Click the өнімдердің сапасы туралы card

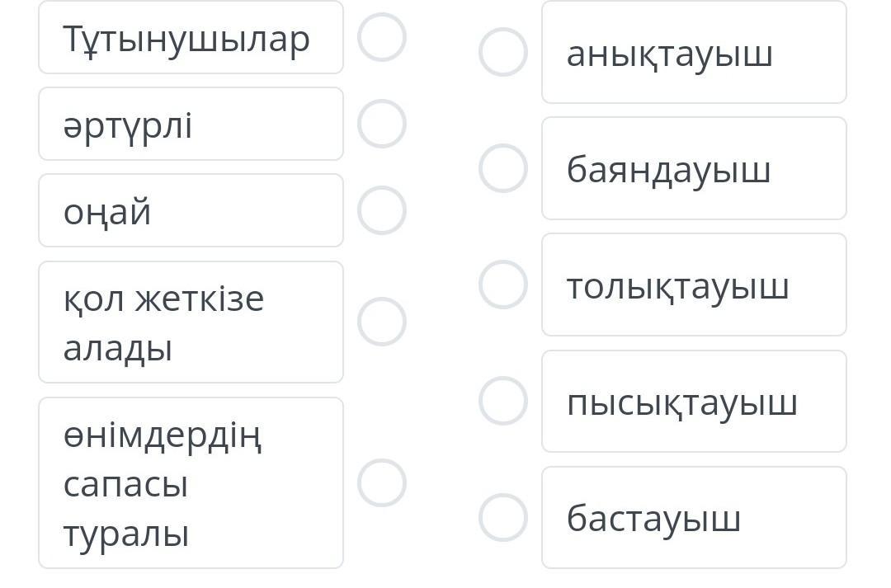(191, 483)
